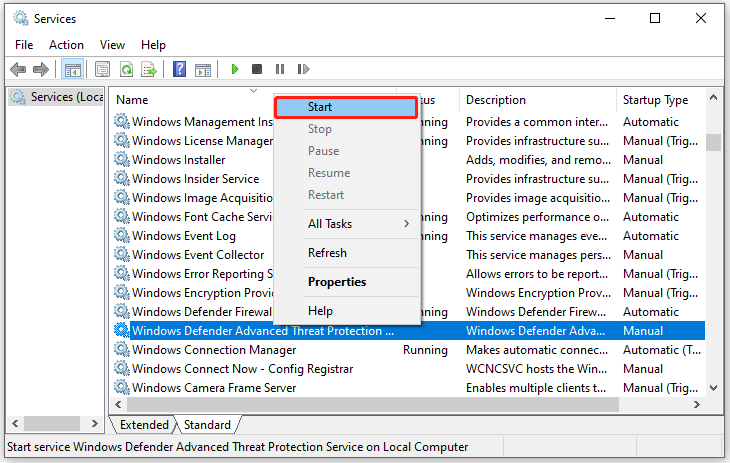Click 'Makes automatic connec...' description cell
Viewport: 730px width, 463px height.
coord(537,350)
